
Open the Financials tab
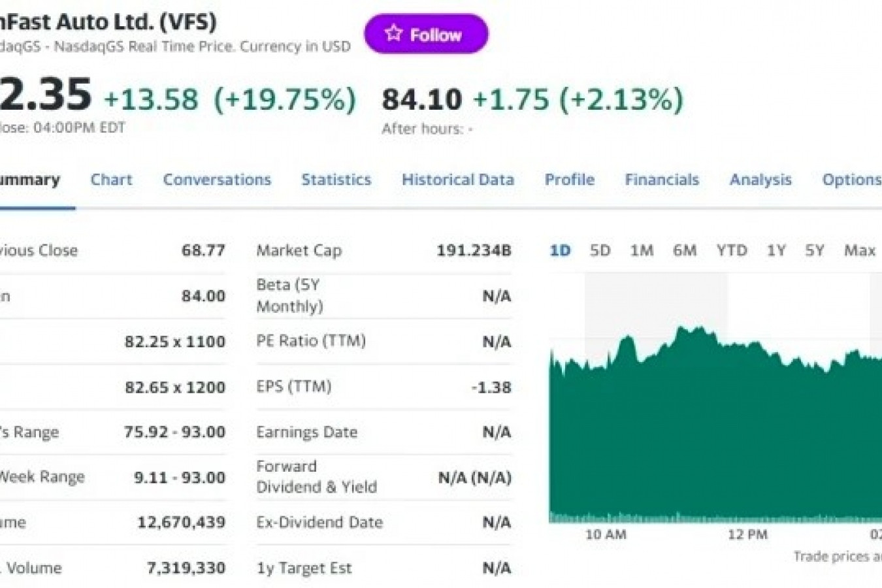pyautogui.click(x=662, y=180)
